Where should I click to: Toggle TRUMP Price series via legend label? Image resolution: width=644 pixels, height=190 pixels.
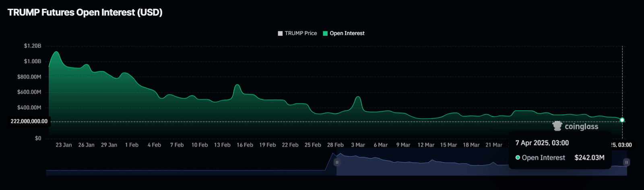[x=301, y=33]
